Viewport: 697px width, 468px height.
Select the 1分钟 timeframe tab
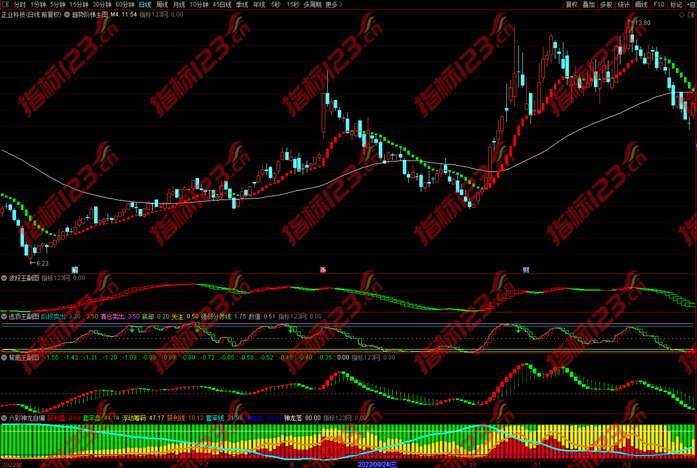pyautogui.click(x=38, y=4)
